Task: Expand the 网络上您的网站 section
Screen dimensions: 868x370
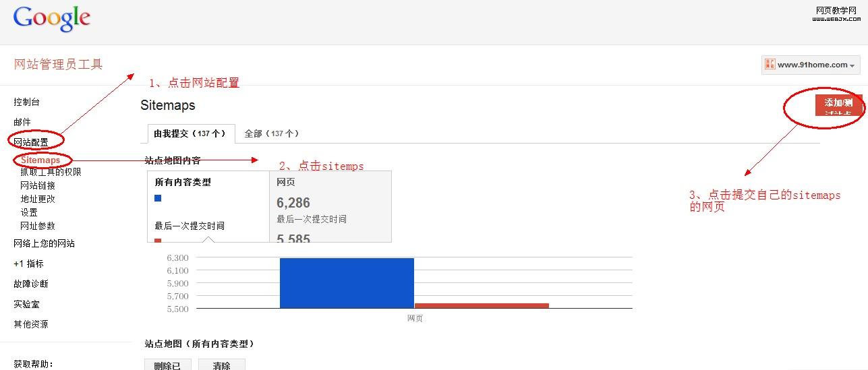Action: pos(45,243)
